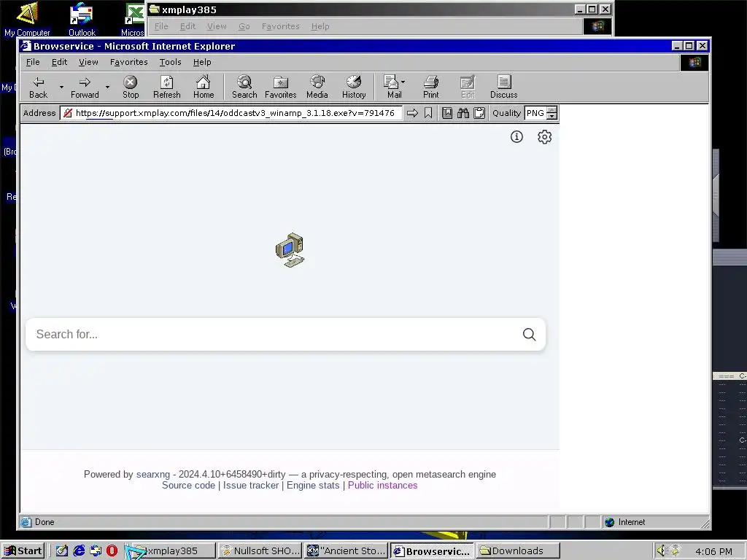Open SearXNG preferences gear icon
Viewport: 747px width, 560px height.
(544, 136)
